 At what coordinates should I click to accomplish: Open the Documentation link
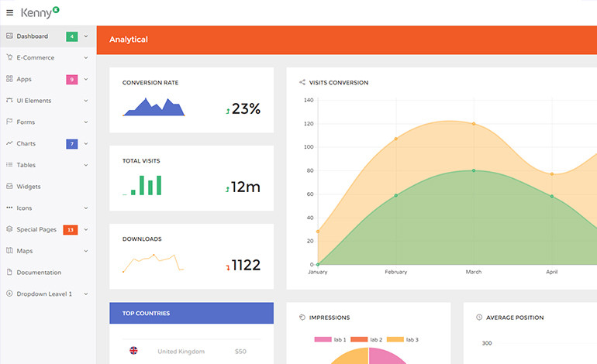39,273
